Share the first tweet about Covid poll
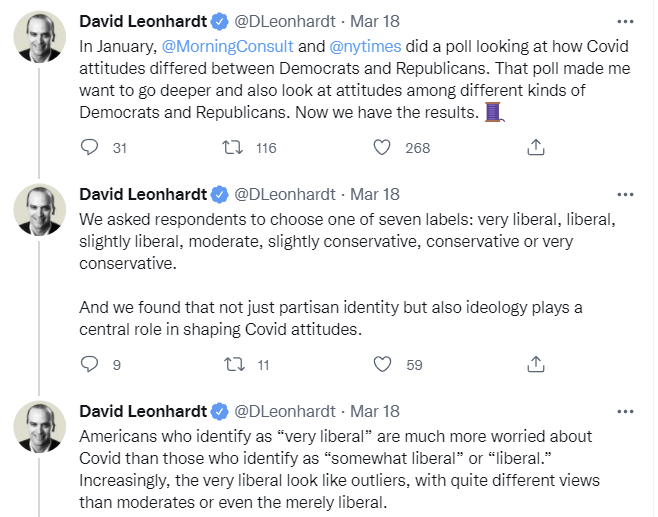 (536, 147)
